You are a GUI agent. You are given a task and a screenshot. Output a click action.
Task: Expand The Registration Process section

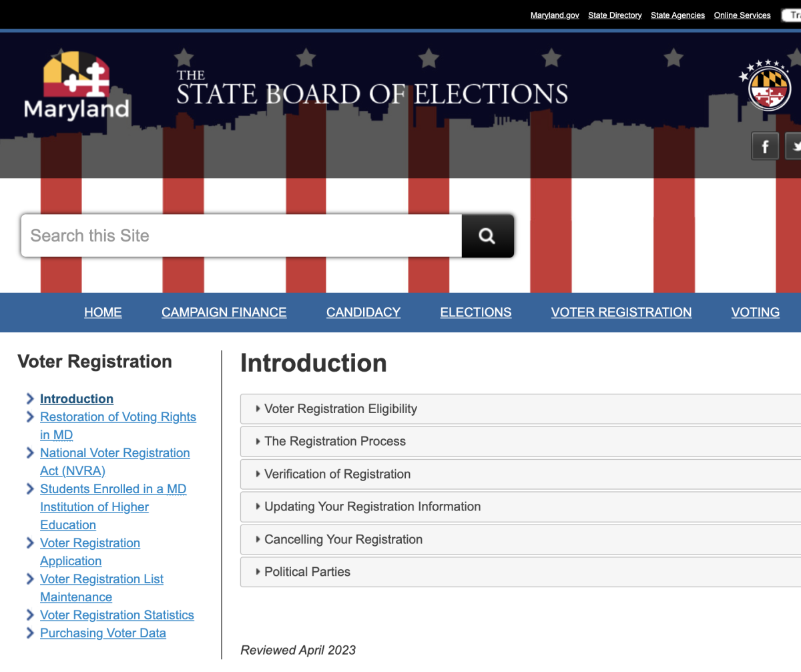(x=521, y=441)
